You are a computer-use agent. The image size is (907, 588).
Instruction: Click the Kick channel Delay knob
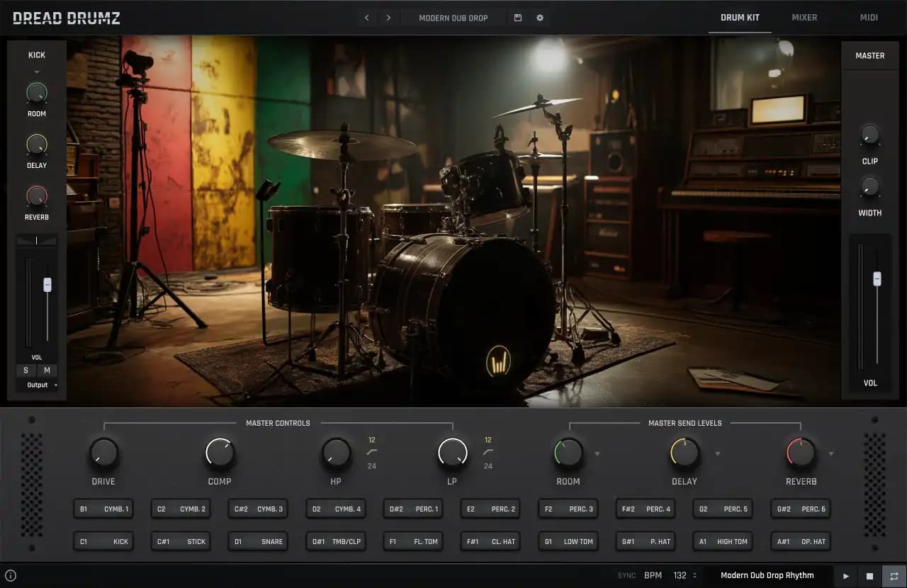coord(37,145)
